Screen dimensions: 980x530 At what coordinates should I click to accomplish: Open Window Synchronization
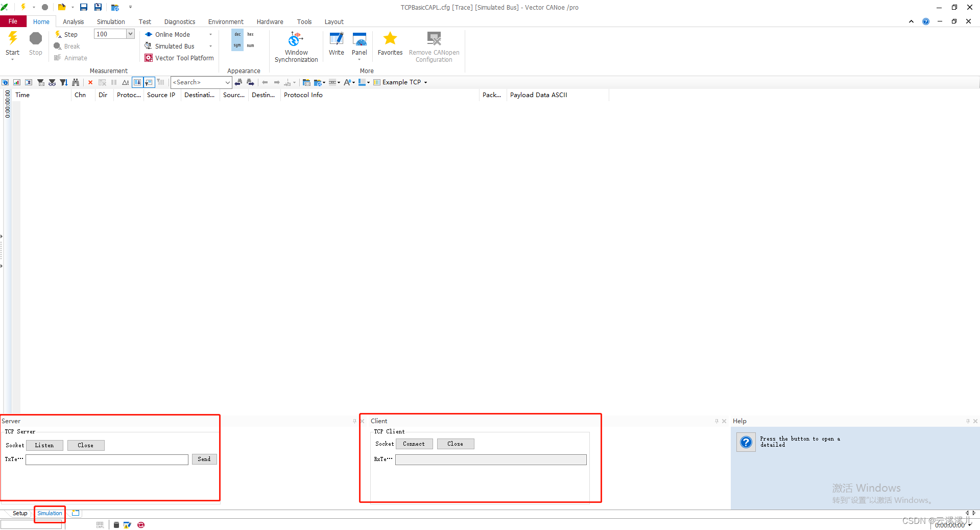(296, 47)
